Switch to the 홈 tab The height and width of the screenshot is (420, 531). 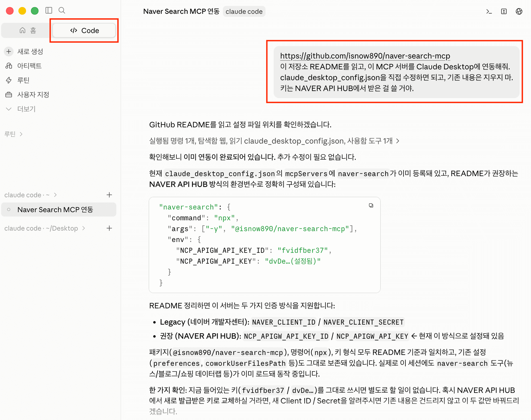(x=28, y=30)
